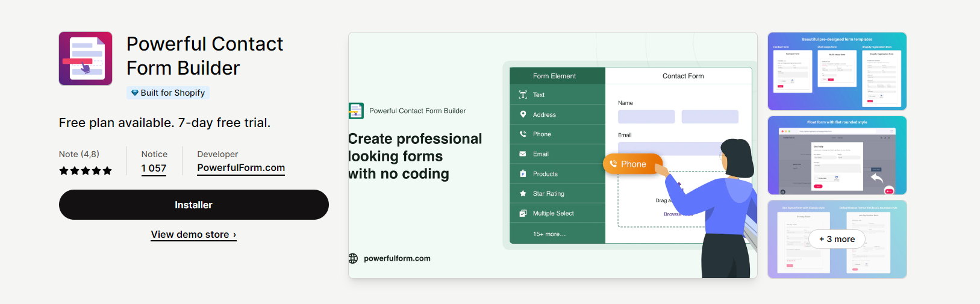Click the Powerful Contact Form Builder app icon
This screenshot has width=980, height=304.
click(x=86, y=58)
